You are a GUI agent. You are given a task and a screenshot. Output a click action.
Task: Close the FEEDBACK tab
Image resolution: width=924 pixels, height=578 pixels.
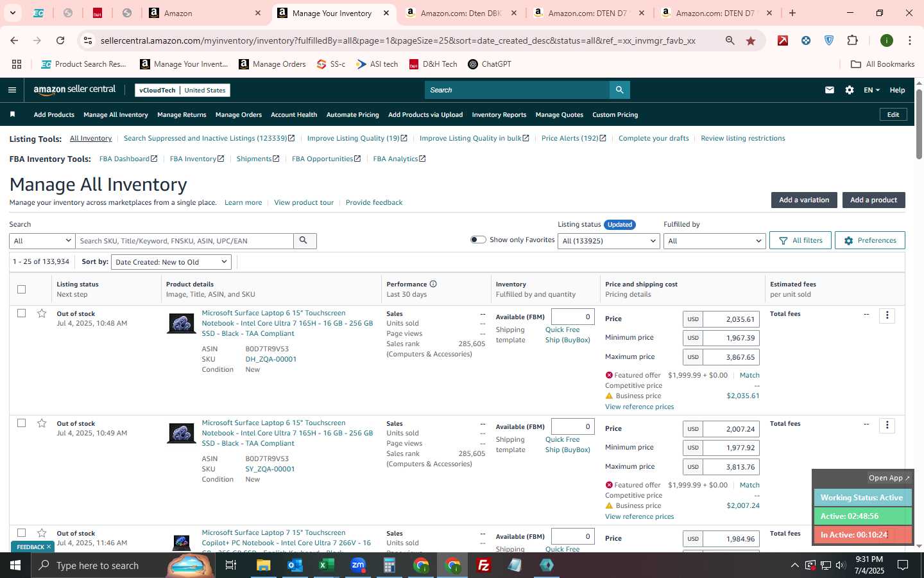48,547
